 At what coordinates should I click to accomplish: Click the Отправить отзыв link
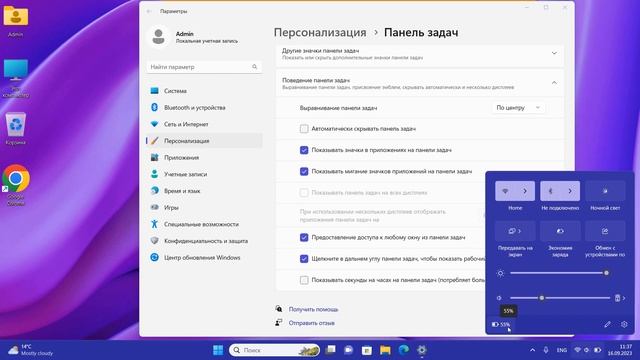point(312,323)
